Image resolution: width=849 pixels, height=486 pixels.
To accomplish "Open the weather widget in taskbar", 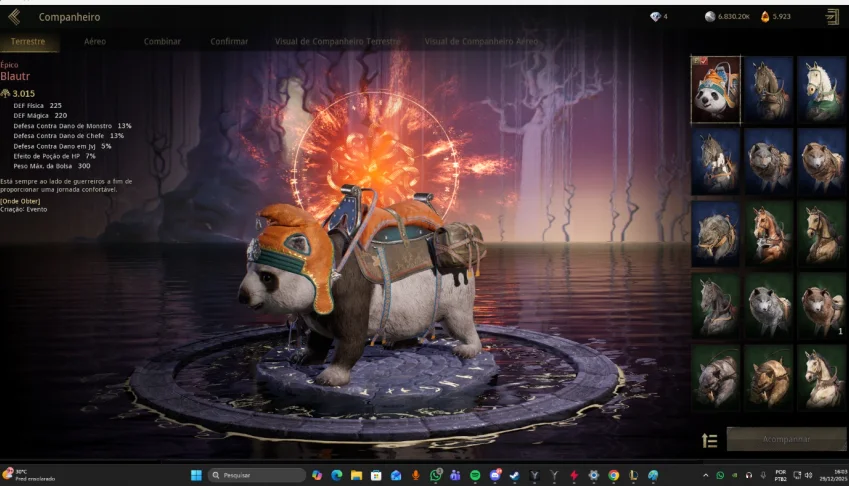I will click(x=30, y=475).
